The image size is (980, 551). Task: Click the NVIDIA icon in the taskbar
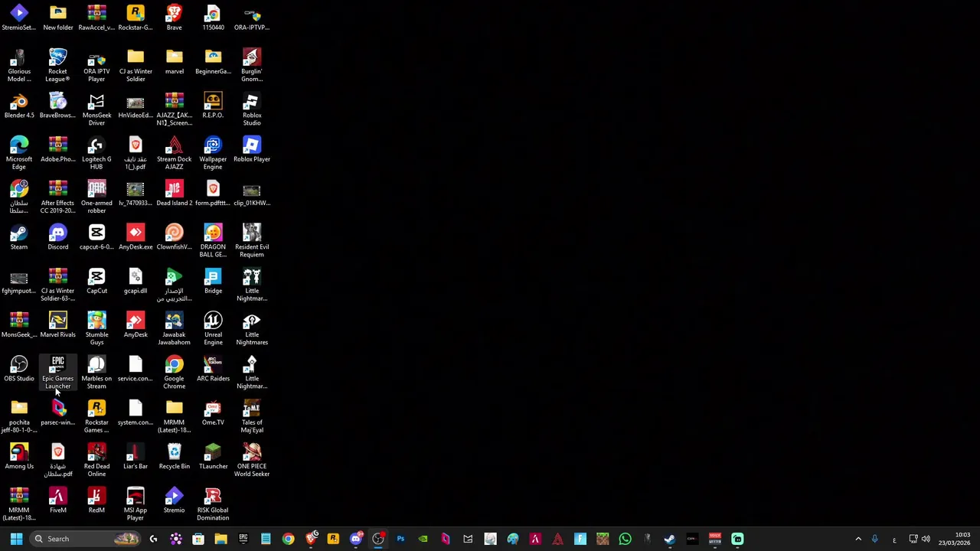[x=423, y=539]
